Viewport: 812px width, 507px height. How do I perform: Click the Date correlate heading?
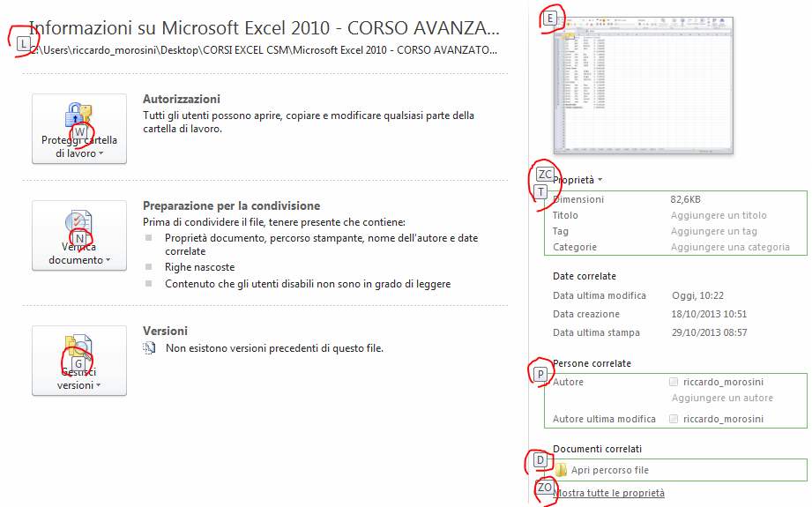click(585, 276)
